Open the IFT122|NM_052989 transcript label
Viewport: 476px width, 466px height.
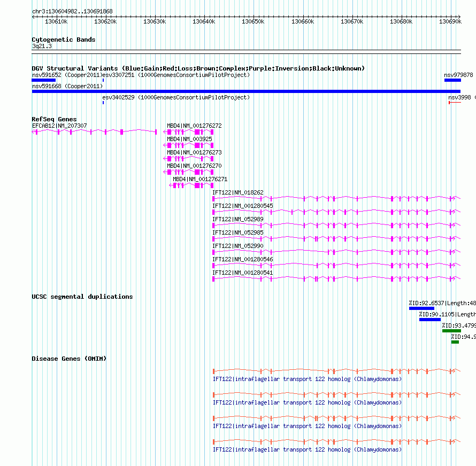[x=238, y=219]
